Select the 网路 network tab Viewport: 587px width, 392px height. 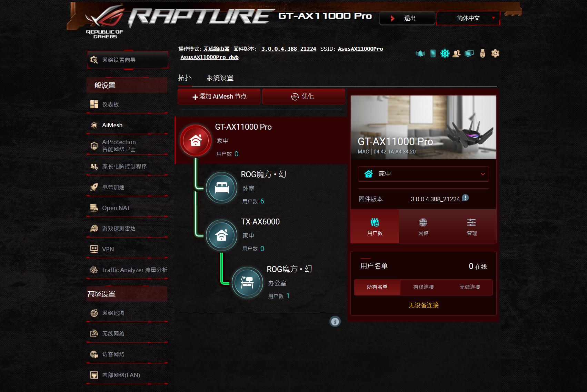(x=423, y=226)
